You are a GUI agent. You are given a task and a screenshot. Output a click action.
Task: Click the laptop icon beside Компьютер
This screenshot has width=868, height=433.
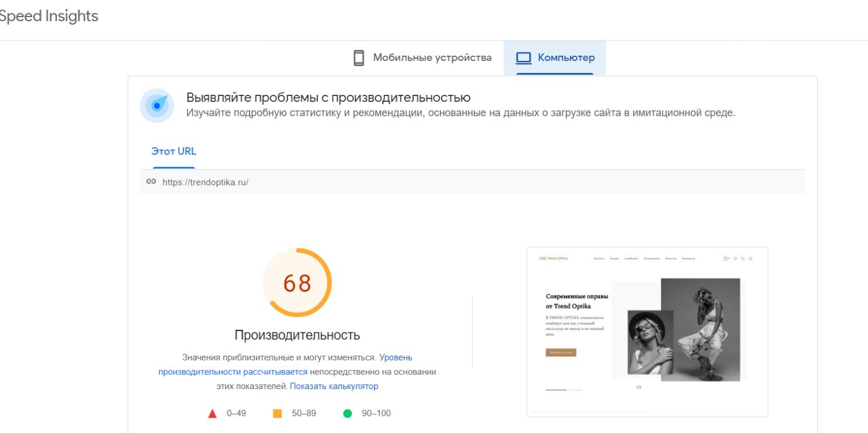(523, 58)
